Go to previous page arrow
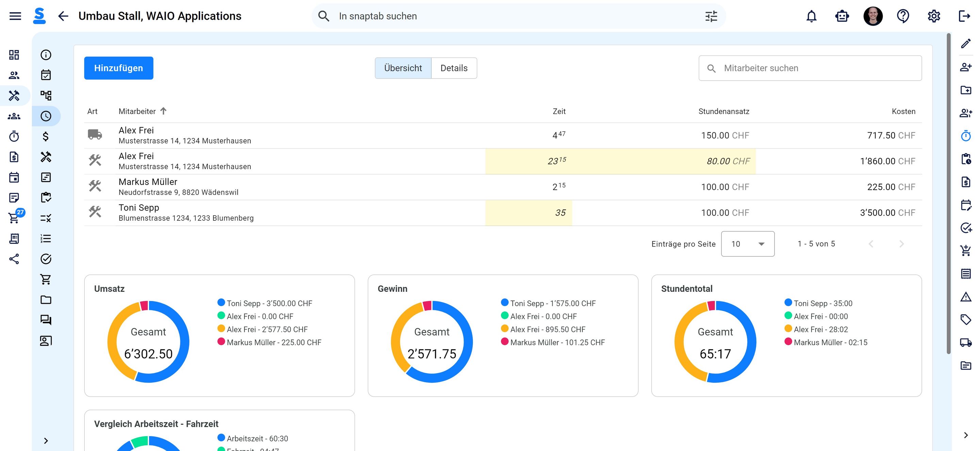The image size is (980, 451). [871, 244]
